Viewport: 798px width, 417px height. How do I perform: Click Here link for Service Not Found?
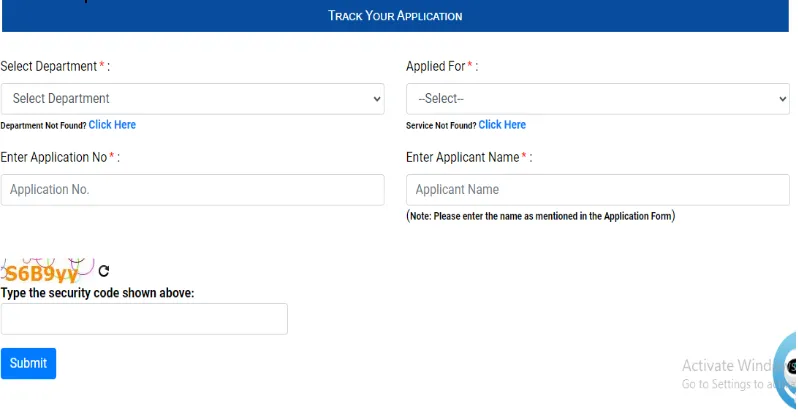(502, 125)
